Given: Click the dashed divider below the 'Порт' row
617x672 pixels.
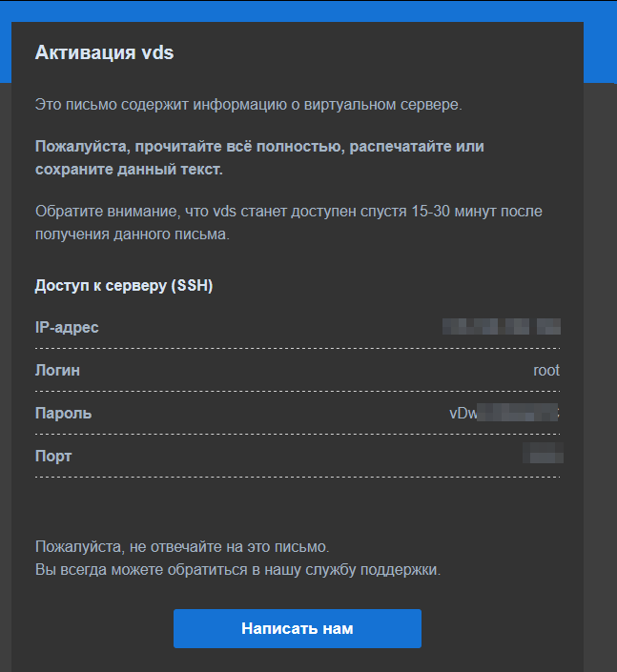Looking at the screenshot, I should (297, 477).
